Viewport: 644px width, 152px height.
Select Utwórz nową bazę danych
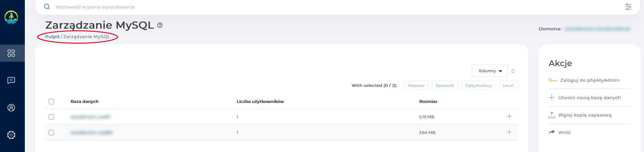coord(589,98)
